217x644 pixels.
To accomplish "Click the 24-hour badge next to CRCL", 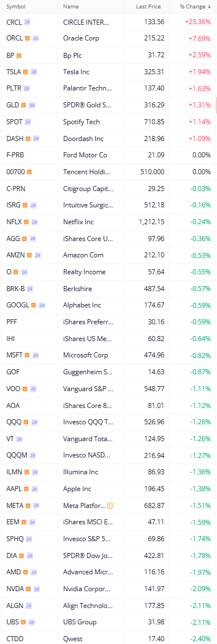I will coord(27,22).
